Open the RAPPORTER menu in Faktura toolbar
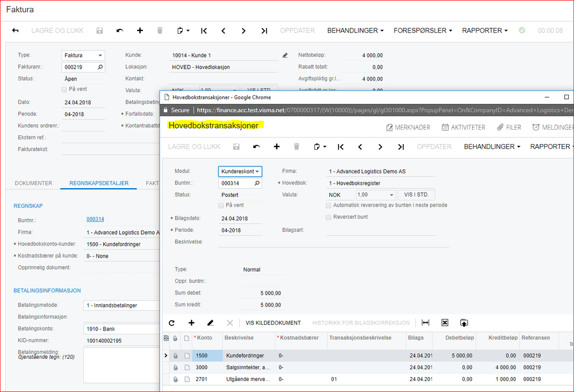Screen dimensions: 574x392 484,30
